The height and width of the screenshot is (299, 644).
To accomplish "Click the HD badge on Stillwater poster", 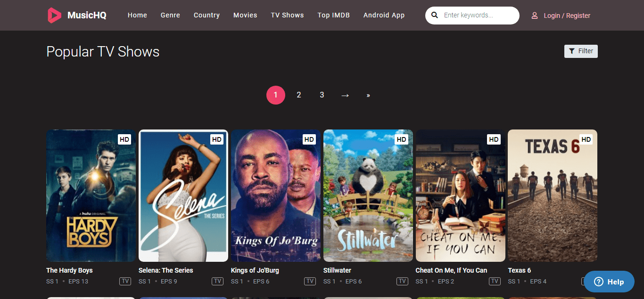I will tap(401, 139).
